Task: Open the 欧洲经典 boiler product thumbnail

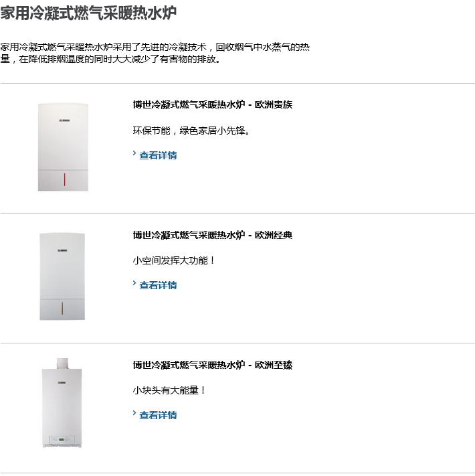Action: click(x=62, y=276)
